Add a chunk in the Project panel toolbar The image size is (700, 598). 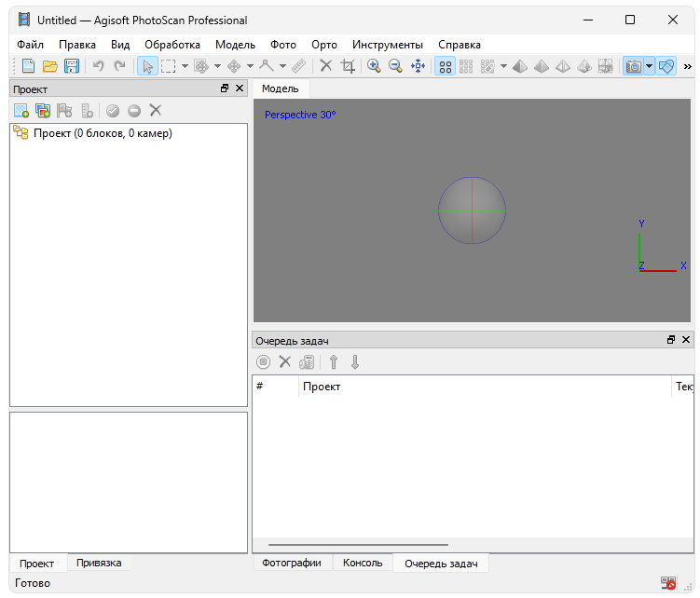[x=21, y=111]
